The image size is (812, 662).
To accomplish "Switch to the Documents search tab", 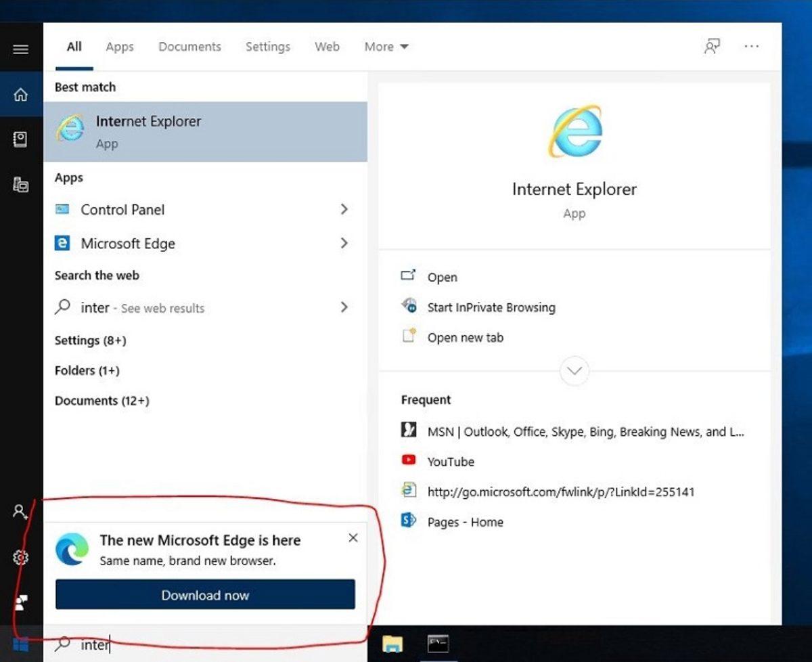I will (x=189, y=47).
